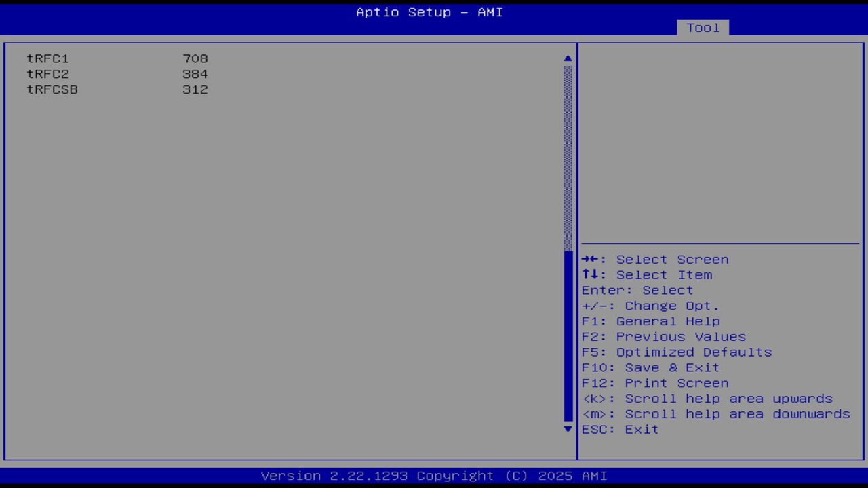868x488 pixels.
Task: Click the scrollbar up arrow
Action: click(568, 58)
